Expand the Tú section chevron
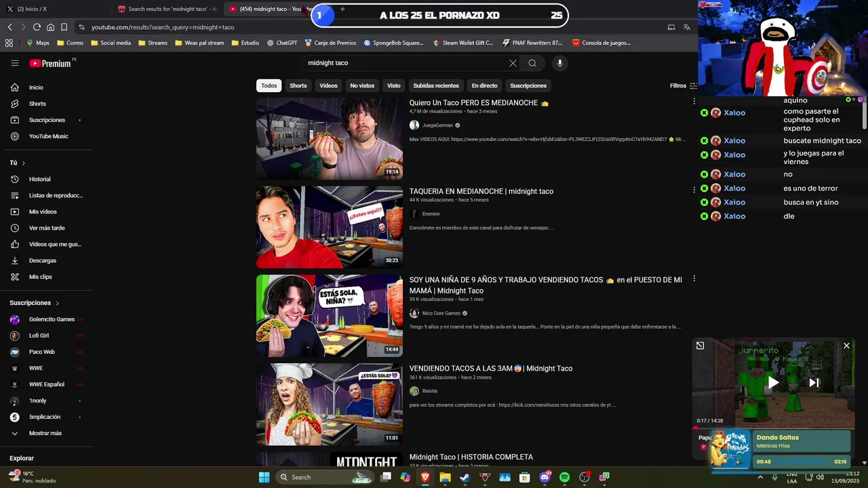Image resolution: width=868 pixels, height=488 pixels. point(24,163)
